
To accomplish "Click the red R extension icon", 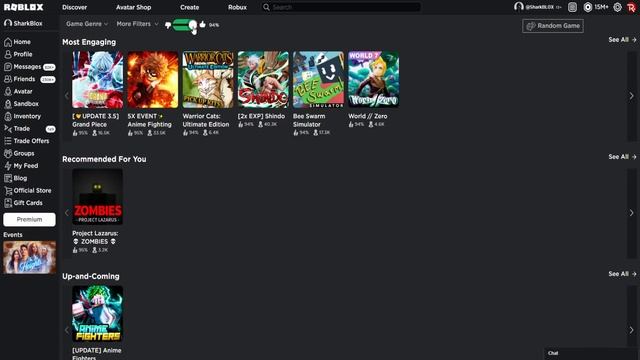I will coord(631,7).
